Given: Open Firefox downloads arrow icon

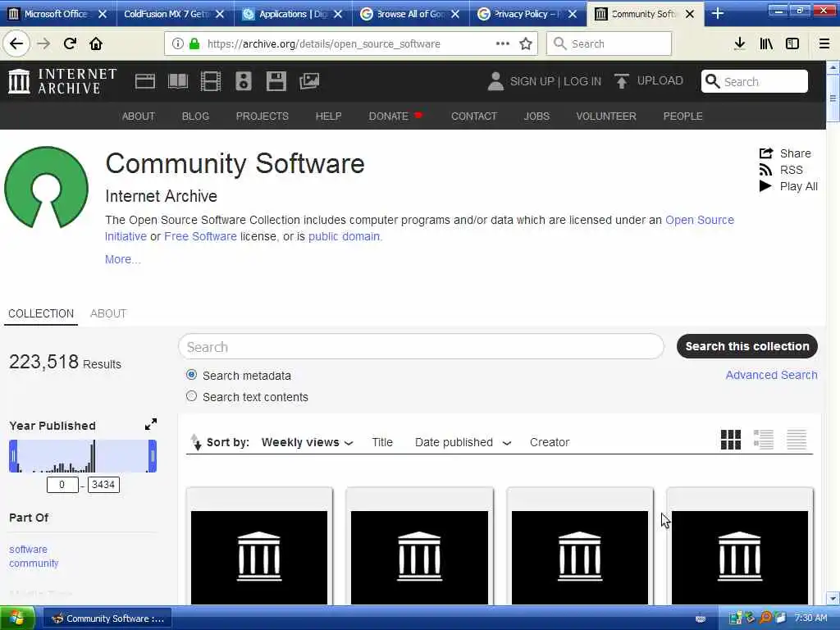Looking at the screenshot, I should (739, 44).
